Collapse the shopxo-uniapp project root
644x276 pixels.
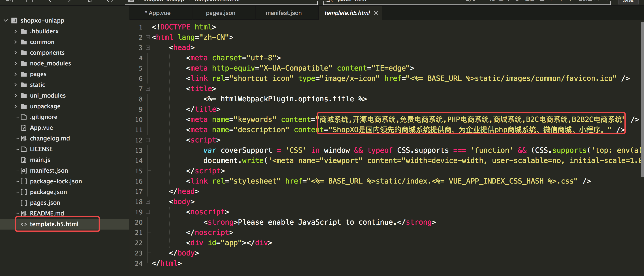[6, 21]
